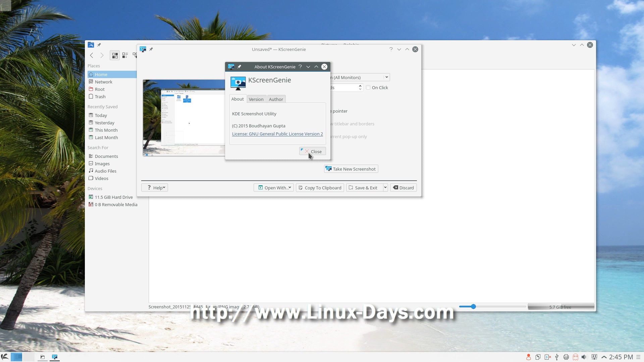
Task: Switch to the Author tab
Action: pyautogui.click(x=276, y=99)
